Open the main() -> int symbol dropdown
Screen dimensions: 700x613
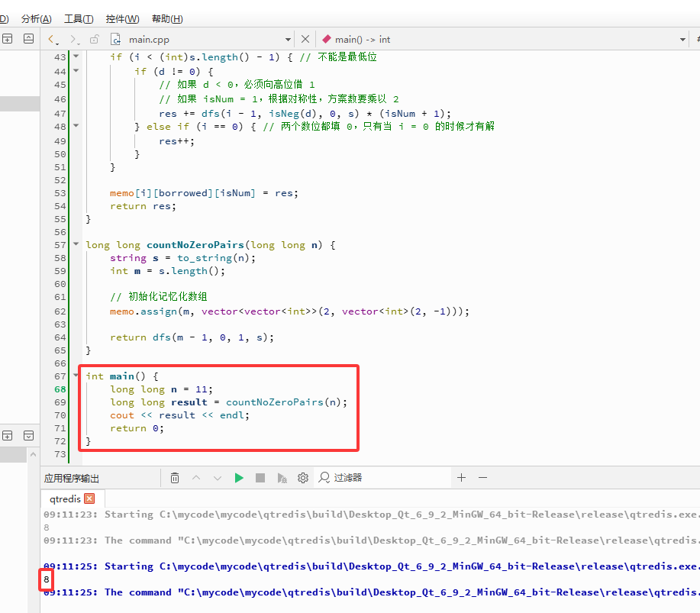682,40
